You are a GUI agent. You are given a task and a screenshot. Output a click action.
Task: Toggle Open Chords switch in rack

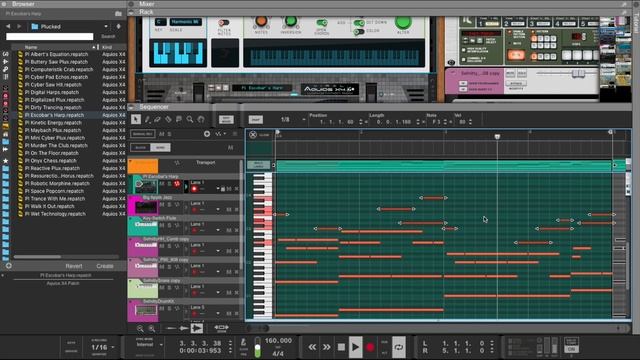[322, 22]
